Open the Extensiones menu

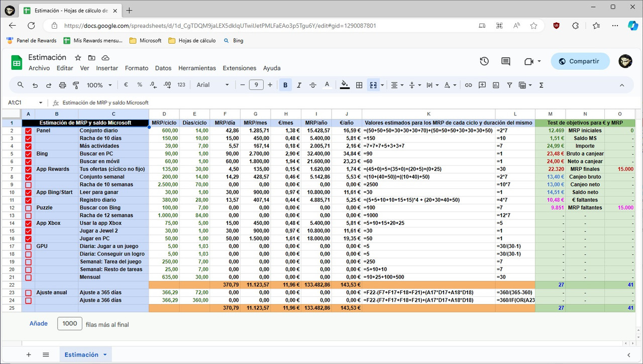[x=240, y=68]
